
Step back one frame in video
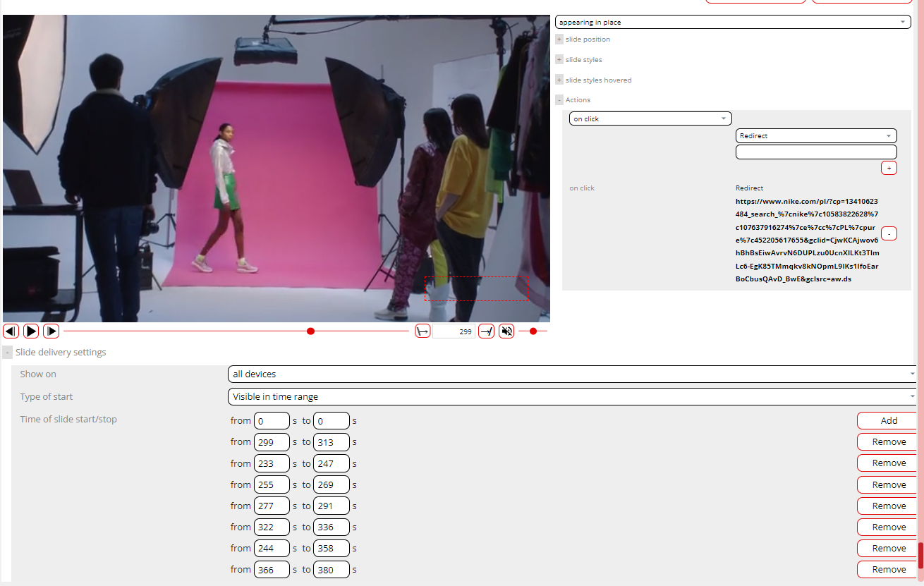click(x=11, y=331)
